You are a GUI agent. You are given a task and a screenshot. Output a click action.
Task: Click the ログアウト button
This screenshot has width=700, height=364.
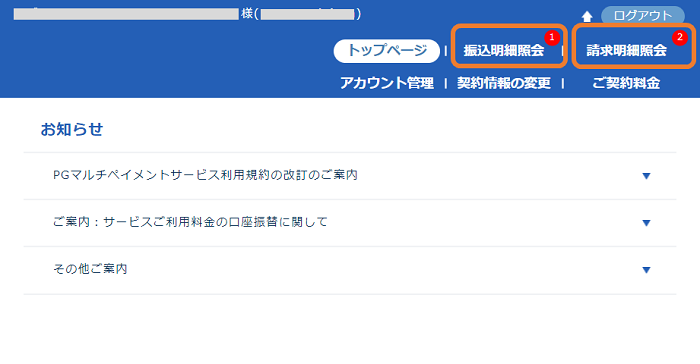[x=642, y=16]
